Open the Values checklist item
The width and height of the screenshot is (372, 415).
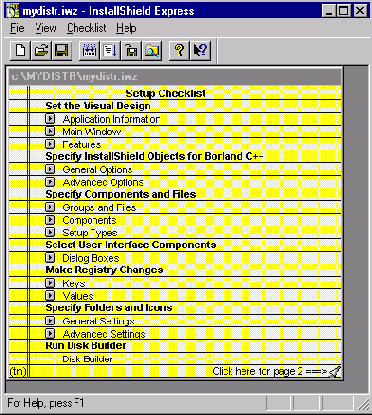(x=78, y=296)
